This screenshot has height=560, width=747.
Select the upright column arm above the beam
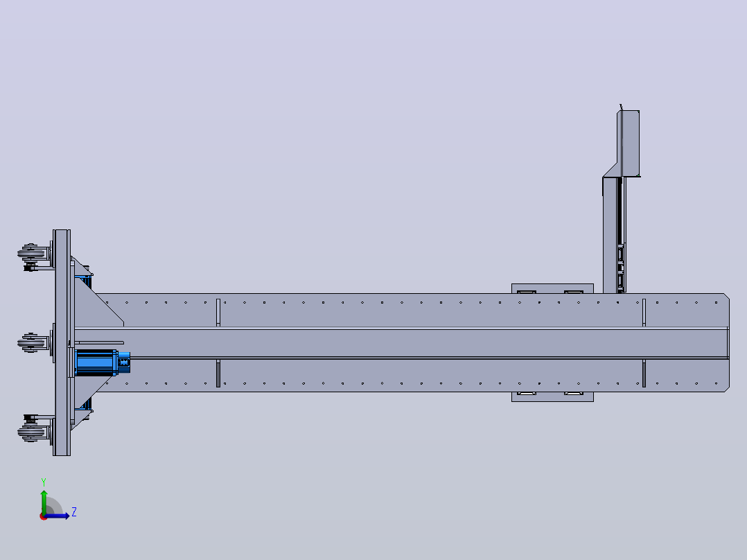tap(610, 235)
